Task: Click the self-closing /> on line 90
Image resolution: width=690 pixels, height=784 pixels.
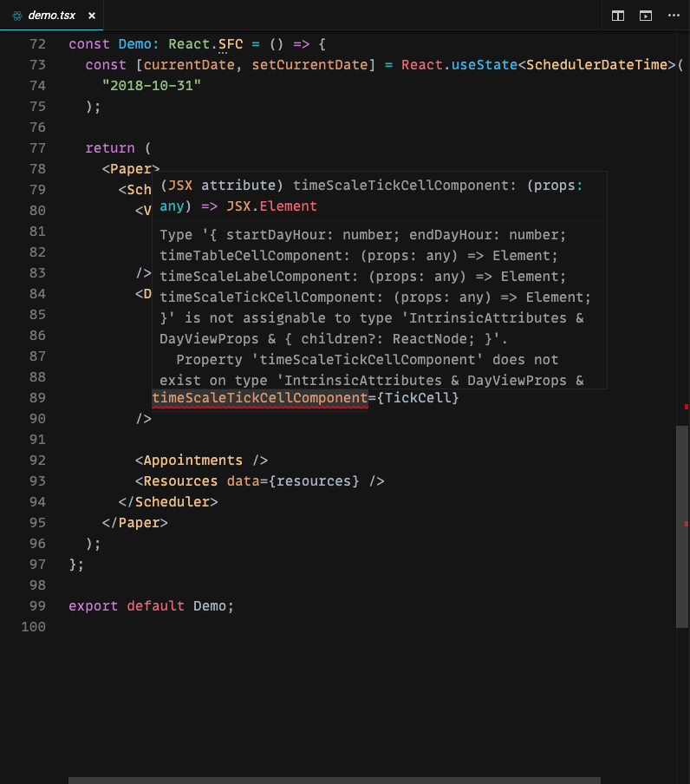Action: click(143, 419)
